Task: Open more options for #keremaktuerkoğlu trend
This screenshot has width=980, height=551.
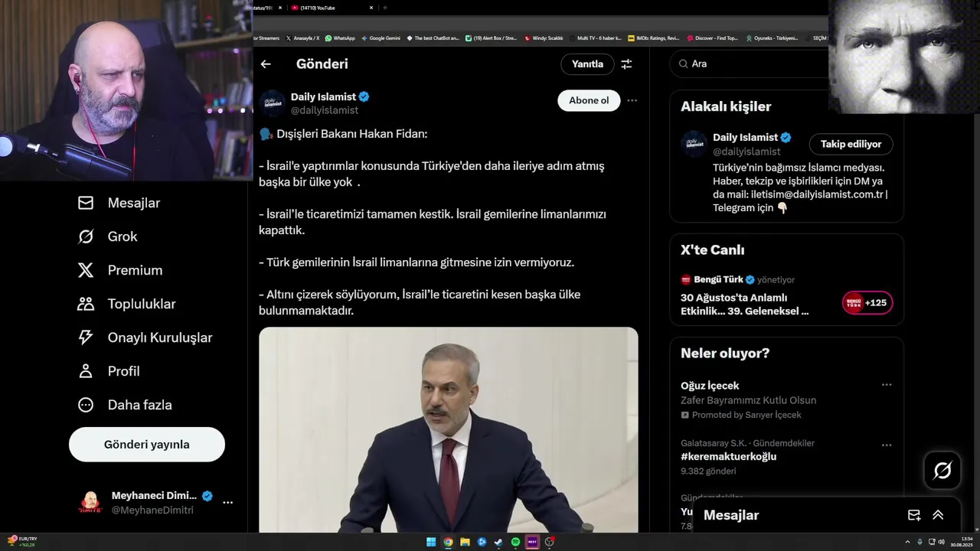Action: tap(887, 445)
